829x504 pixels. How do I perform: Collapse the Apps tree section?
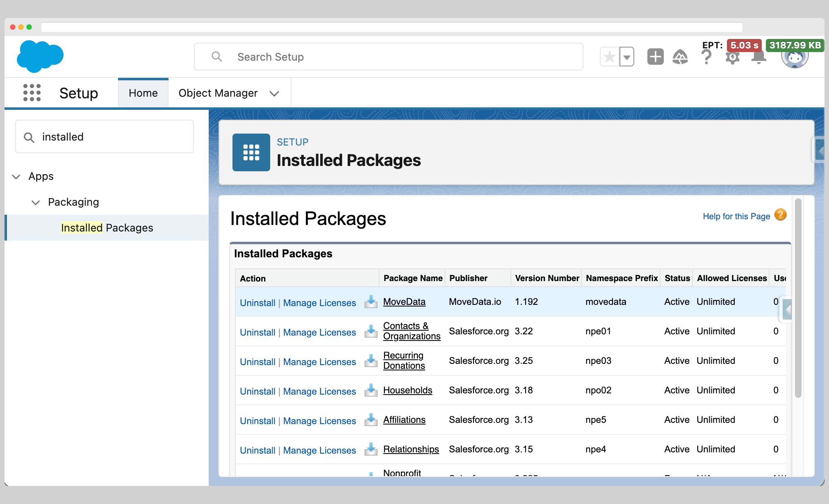(x=16, y=177)
